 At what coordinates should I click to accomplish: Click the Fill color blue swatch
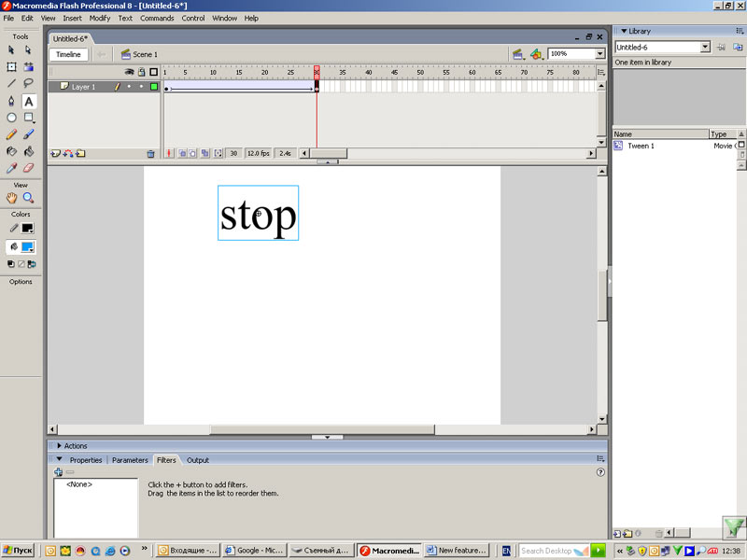click(x=27, y=247)
